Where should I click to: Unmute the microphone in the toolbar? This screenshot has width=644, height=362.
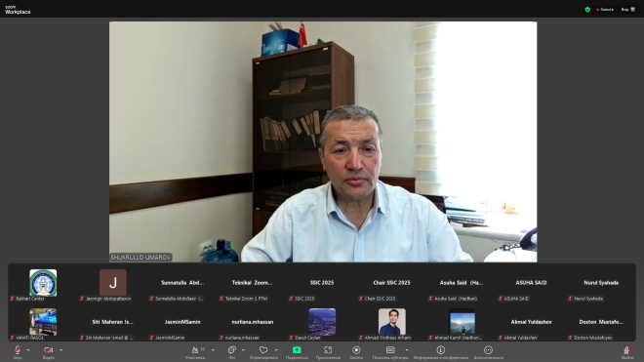18,350
